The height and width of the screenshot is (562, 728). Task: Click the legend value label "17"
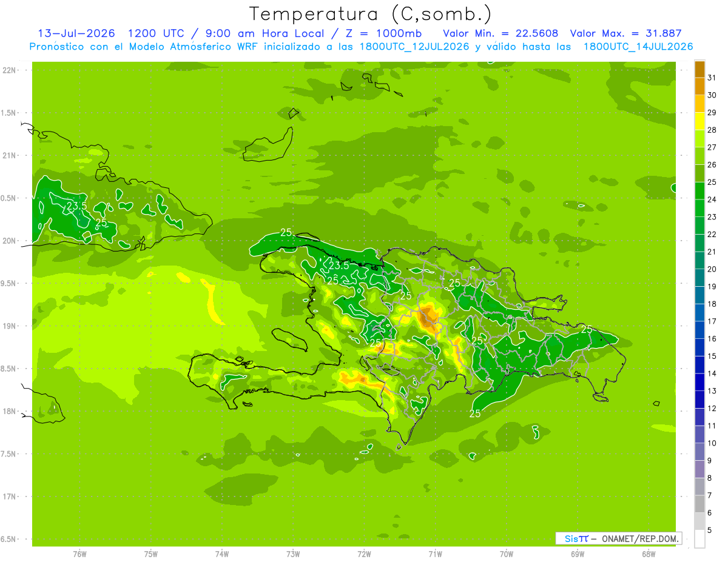click(x=712, y=321)
